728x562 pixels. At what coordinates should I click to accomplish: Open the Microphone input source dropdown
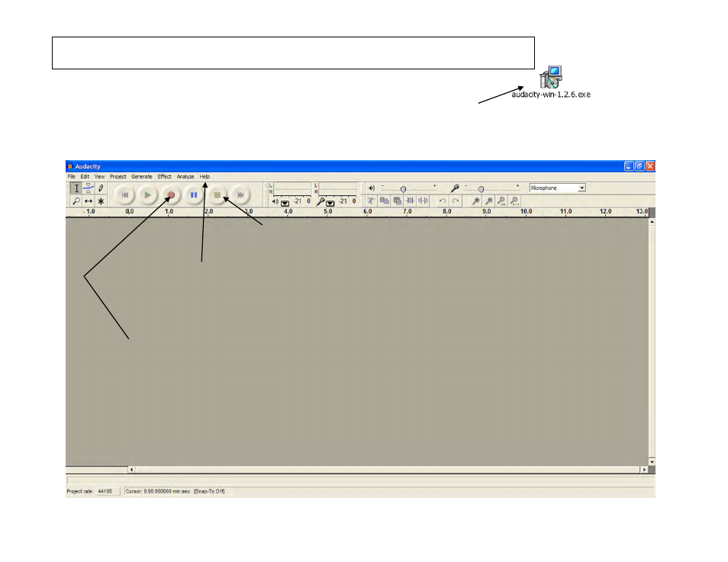(x=558, y=188)
